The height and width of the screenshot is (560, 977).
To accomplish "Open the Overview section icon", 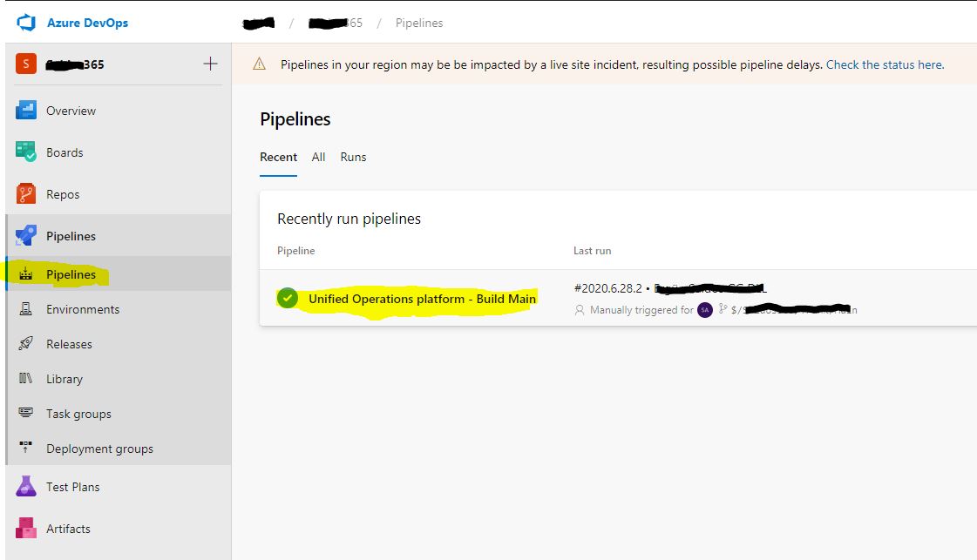I will [x=26, y=111].
